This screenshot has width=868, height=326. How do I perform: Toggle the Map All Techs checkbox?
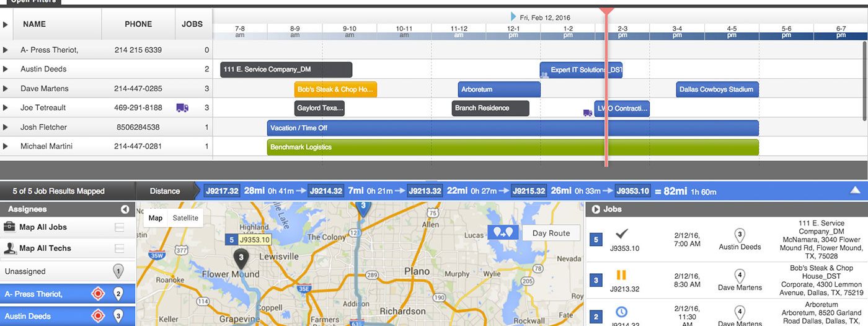click(119, 248)
